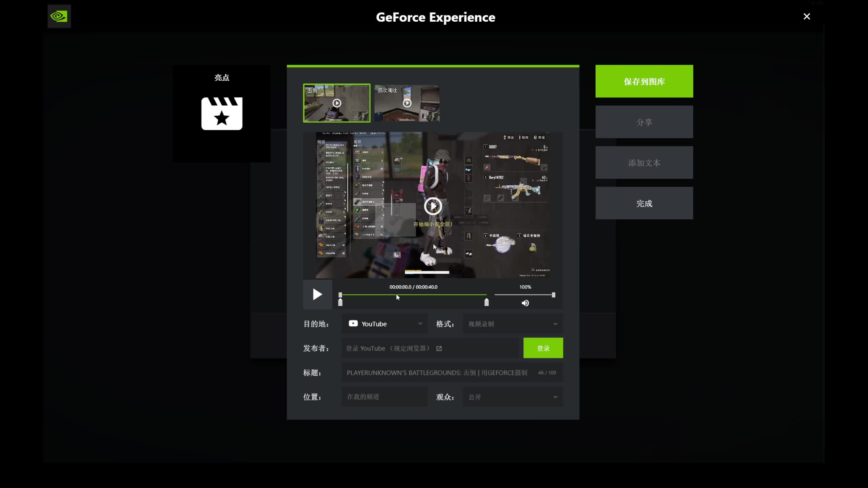Image resolution: width=868 pixels, height=488 pixels.
Task: Click the Highlights clapperboard star icon
Action: (222, 114)
